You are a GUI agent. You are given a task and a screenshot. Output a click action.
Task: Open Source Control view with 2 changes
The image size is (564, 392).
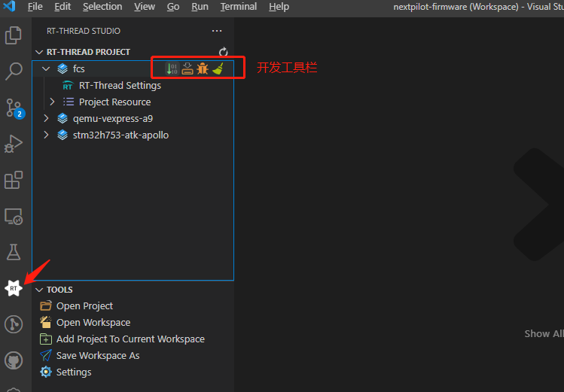click(x=14, y=108)
